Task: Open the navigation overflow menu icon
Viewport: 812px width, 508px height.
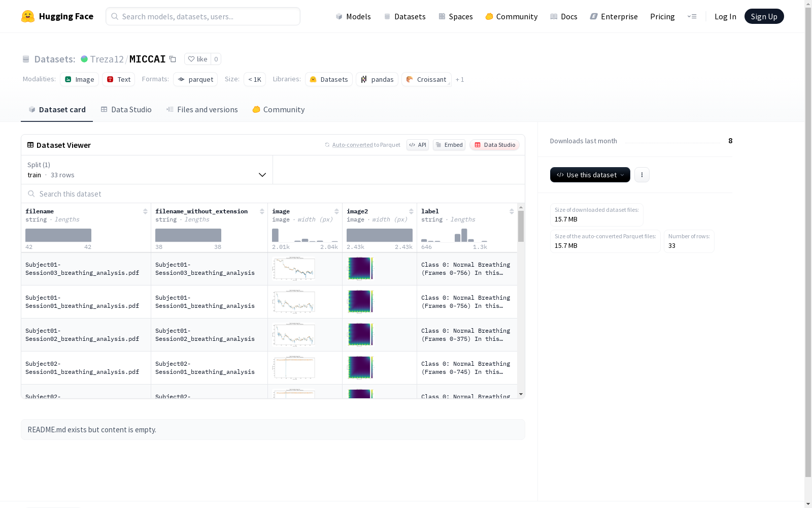Action: 692,16
